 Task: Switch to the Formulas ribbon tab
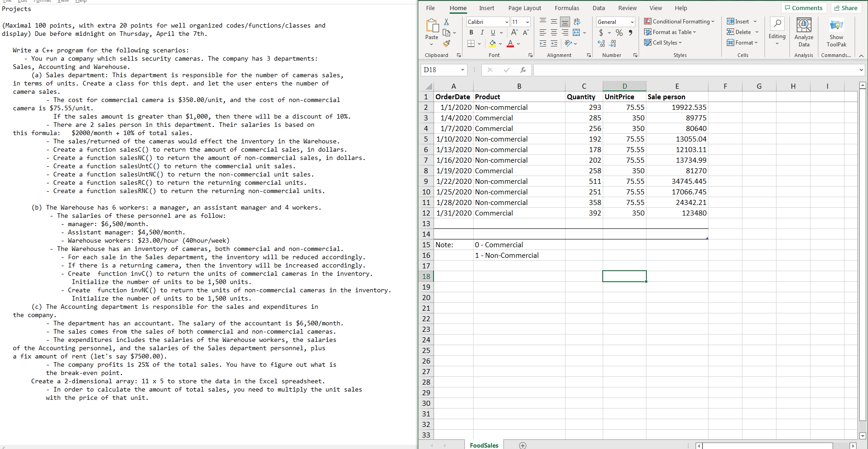[567, 8]
